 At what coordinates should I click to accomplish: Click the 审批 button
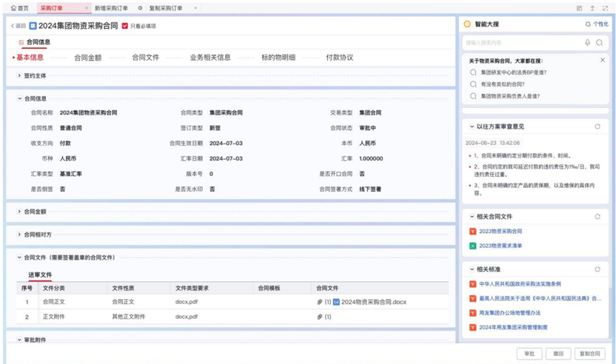529,354
